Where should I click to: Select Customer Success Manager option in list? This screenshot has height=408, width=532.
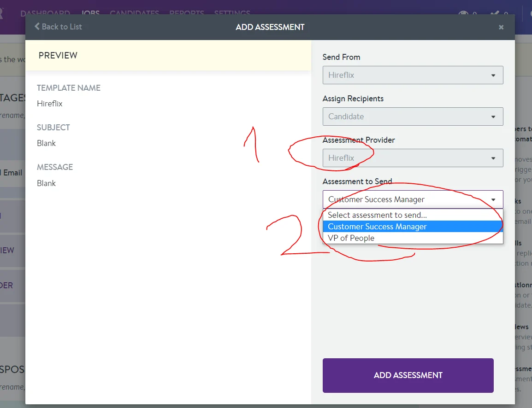[413, 227]
